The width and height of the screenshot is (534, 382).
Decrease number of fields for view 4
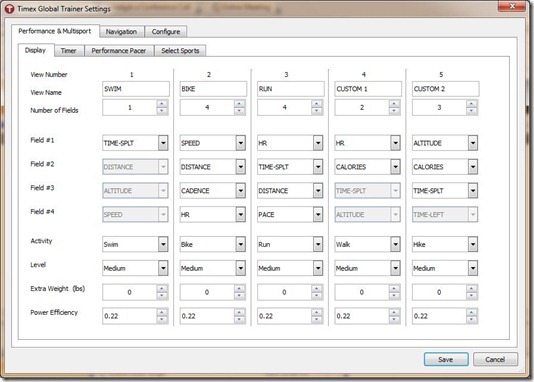(x=394, y=111)
